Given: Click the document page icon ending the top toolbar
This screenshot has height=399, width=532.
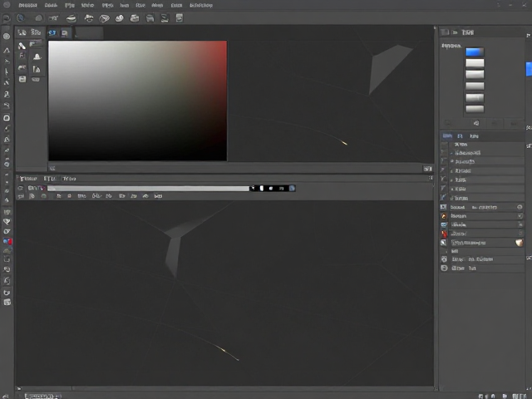Looking at the screenshot, I should 180,17.
